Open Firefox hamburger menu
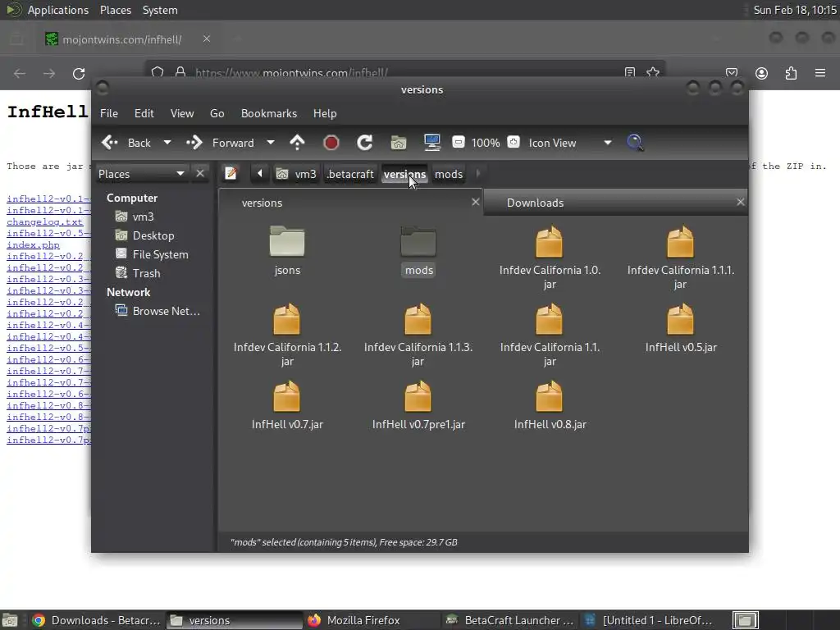The image size is (840, 630). point(819,73)
